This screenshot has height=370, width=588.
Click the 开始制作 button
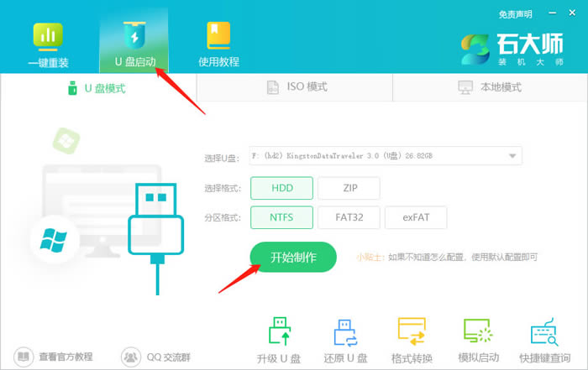point(293,257)
